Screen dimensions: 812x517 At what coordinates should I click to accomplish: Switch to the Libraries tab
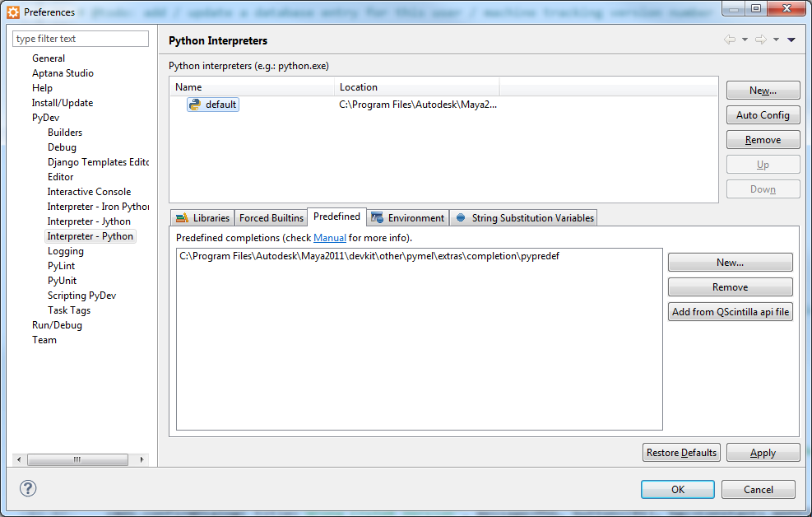202,218
